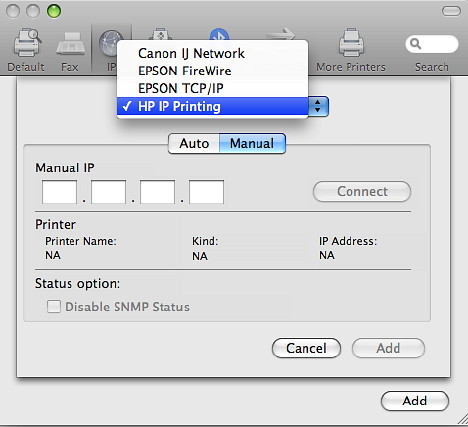This screenshot has width=468, height=427.
Task: Click the Connect button
Action: 362,191
